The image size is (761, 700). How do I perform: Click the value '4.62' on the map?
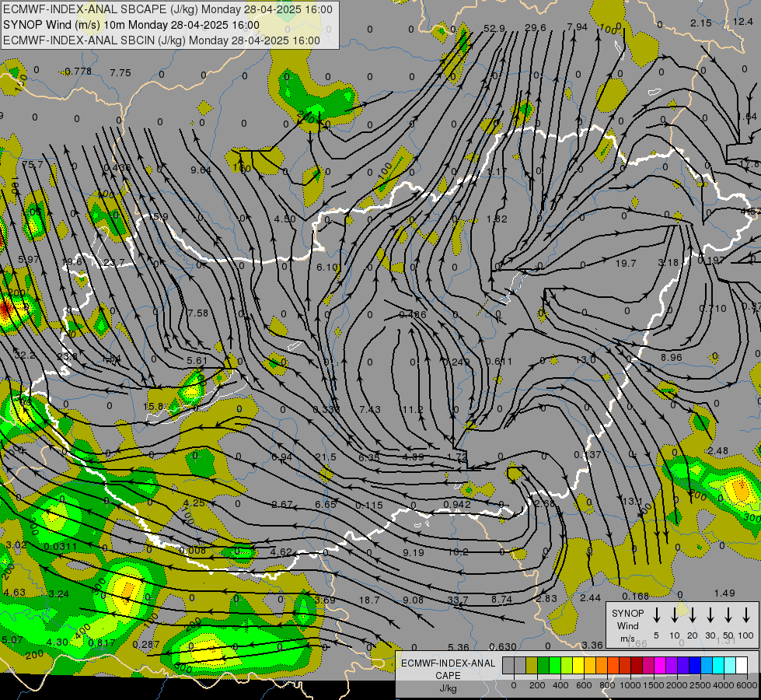(281, 552)
